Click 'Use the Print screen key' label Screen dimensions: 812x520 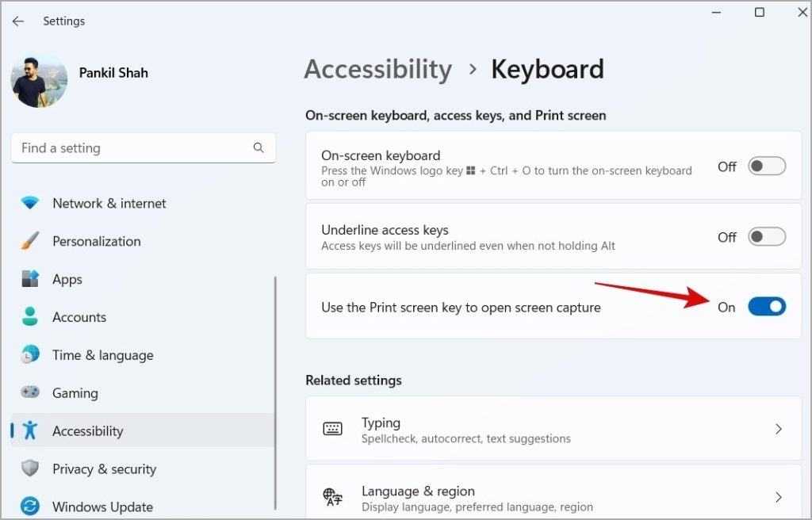(x=461, y=307)
